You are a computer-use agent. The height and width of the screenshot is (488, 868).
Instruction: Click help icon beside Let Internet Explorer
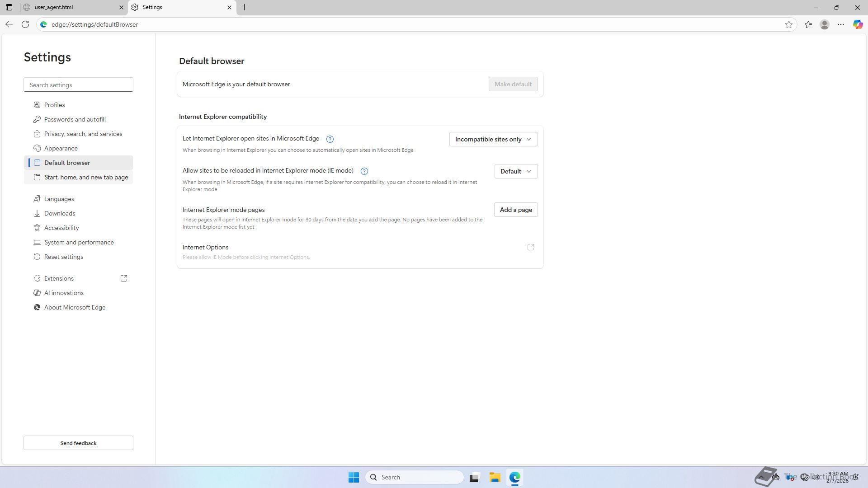[x=330, y=139]
